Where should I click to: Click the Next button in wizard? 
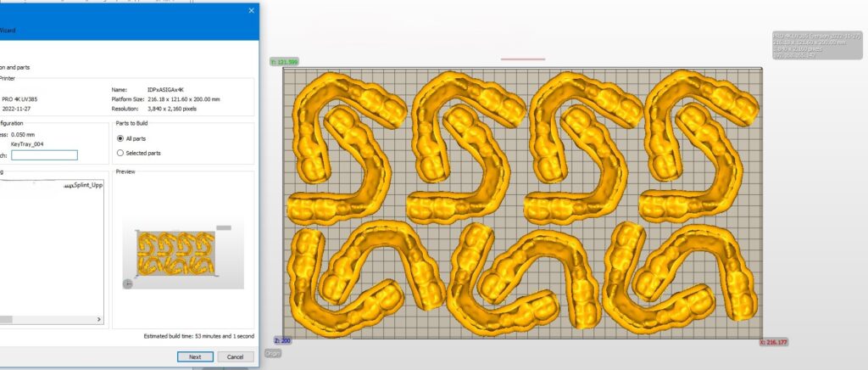[x=195, y=356]
